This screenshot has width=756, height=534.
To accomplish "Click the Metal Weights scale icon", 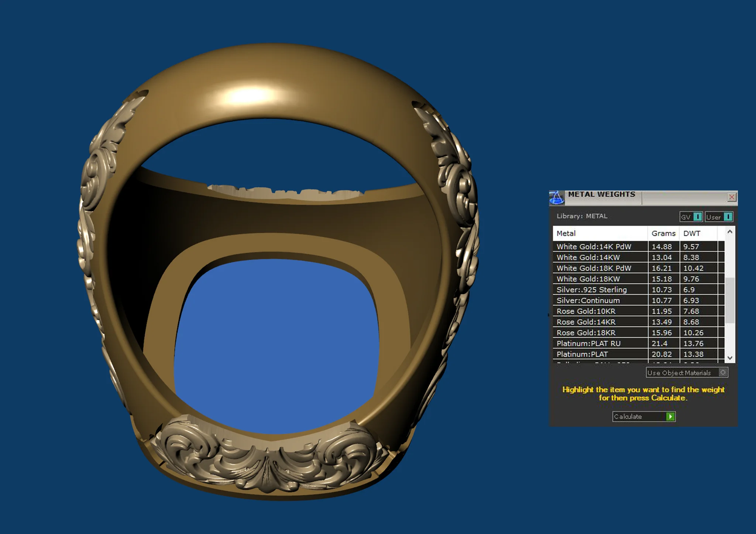I will pyautogui.click(x=557, y=197).
